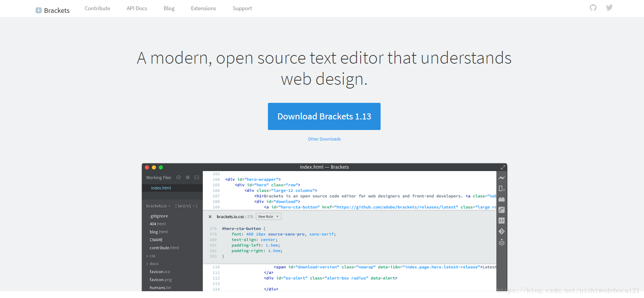The image size is (644, 298).
Task: Open the .gitignore file
Action: [159, 216]
